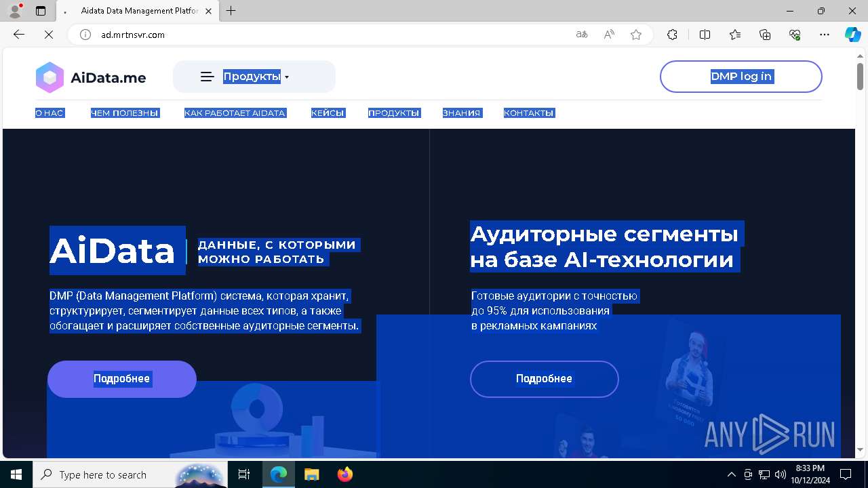Click the scrollbar down arrow
This screenshot has width=868, height=488.
(860, 450)
